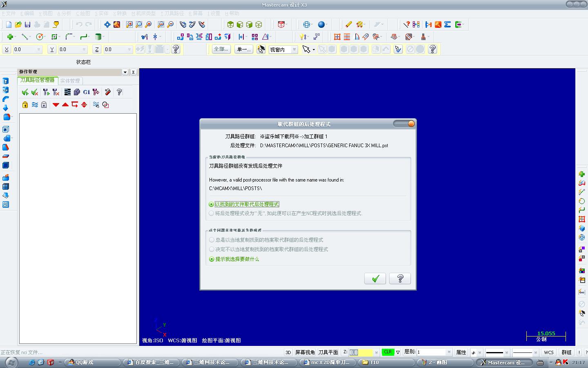Click the create line tool icon
The image size is (588, 368).
(x=24, y=37)
